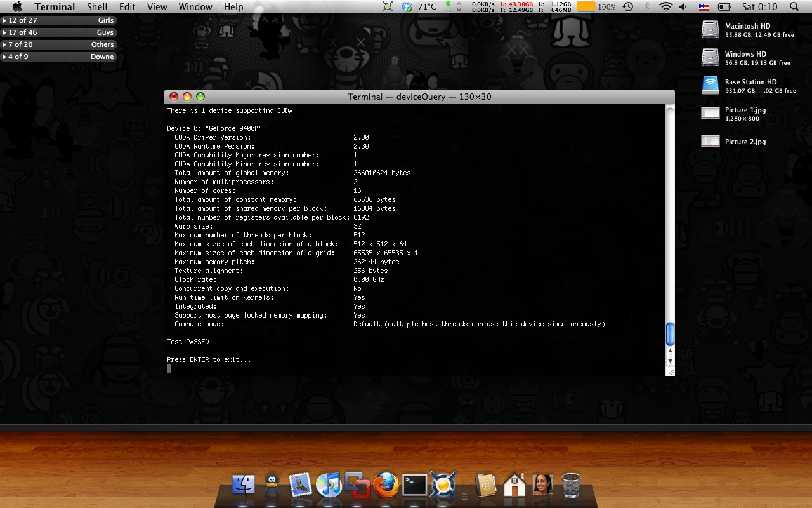Click the Time Machine menu bar icon

tap(628, 7)
